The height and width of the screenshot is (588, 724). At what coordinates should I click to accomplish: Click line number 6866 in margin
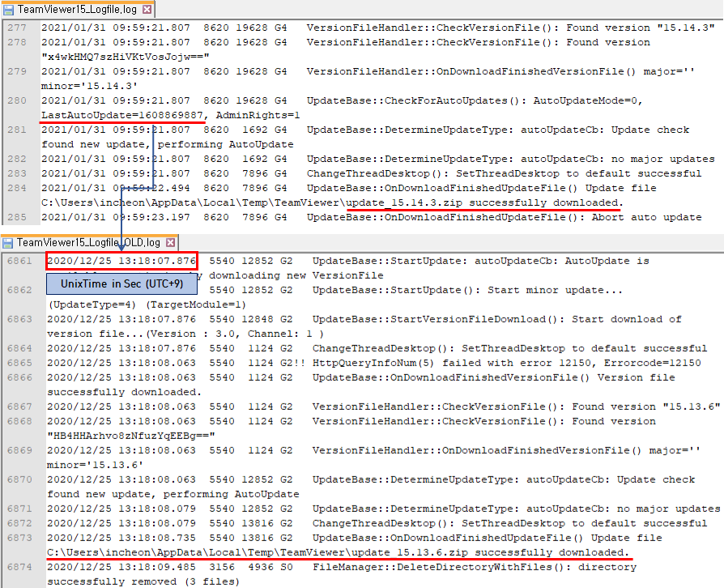point(20,378)
